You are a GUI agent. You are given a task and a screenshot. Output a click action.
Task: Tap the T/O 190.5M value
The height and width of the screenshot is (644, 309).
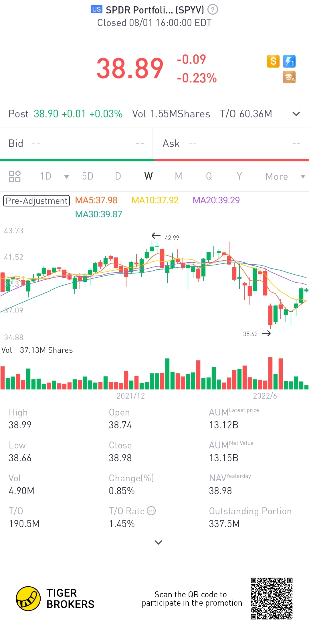(24, 524)
